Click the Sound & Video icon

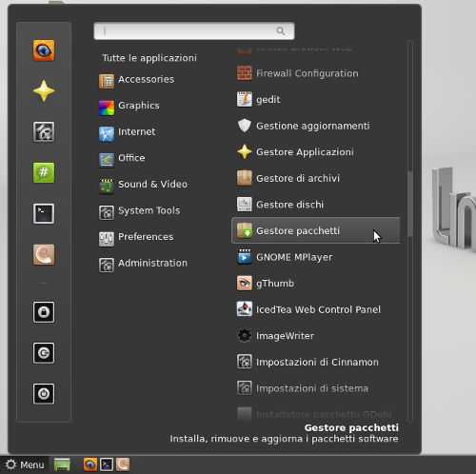107,187
